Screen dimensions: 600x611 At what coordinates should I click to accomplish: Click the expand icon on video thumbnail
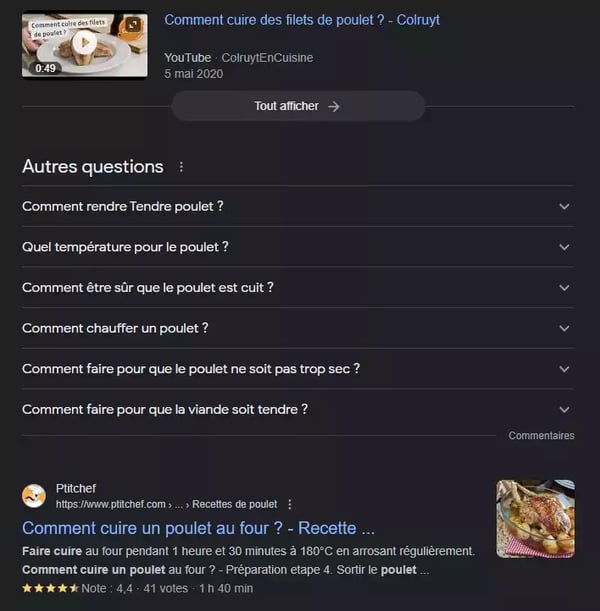click(133, 25)
